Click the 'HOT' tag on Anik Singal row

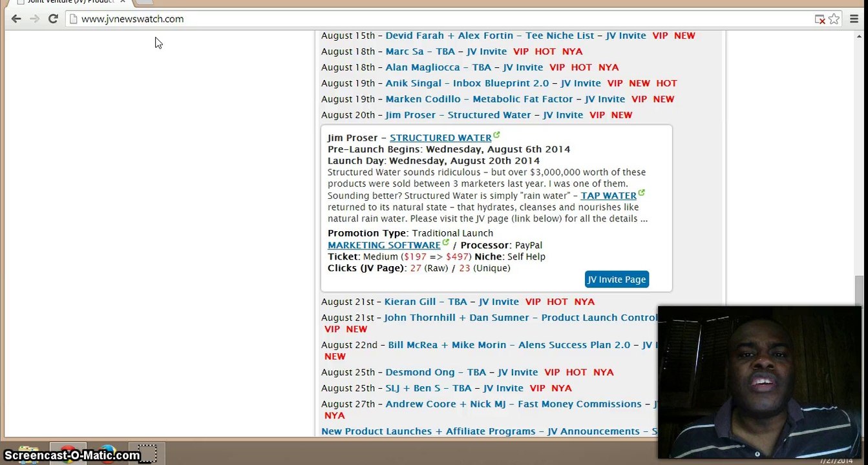click(666, 83)
